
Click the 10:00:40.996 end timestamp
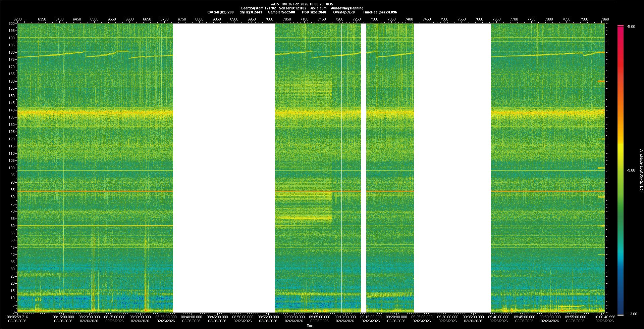[604, 317]
